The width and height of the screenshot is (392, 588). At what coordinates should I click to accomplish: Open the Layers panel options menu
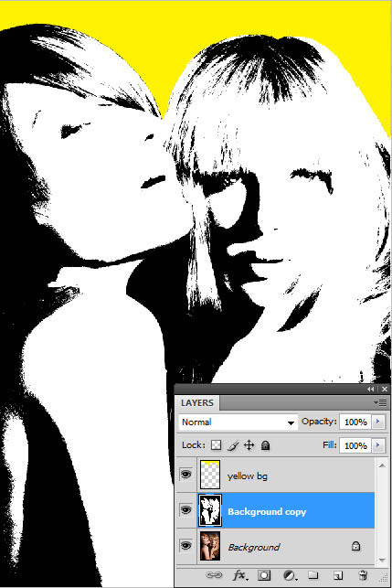click(380, 402)
